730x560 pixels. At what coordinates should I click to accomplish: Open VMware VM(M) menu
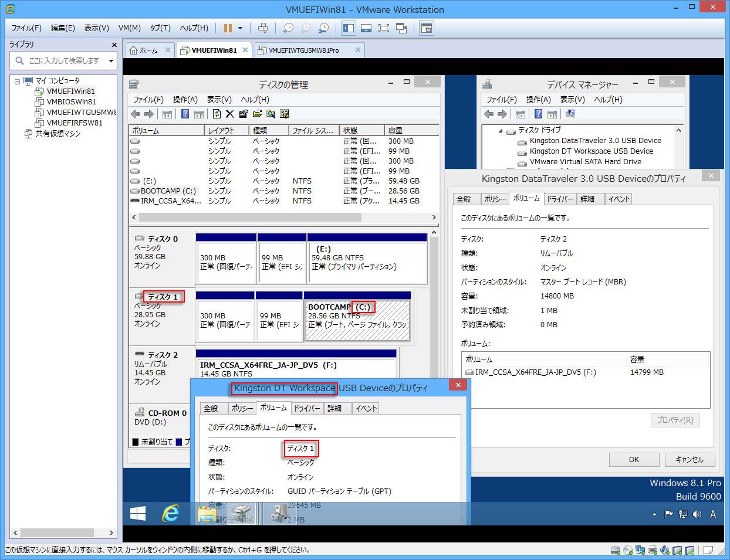(129, 28)
